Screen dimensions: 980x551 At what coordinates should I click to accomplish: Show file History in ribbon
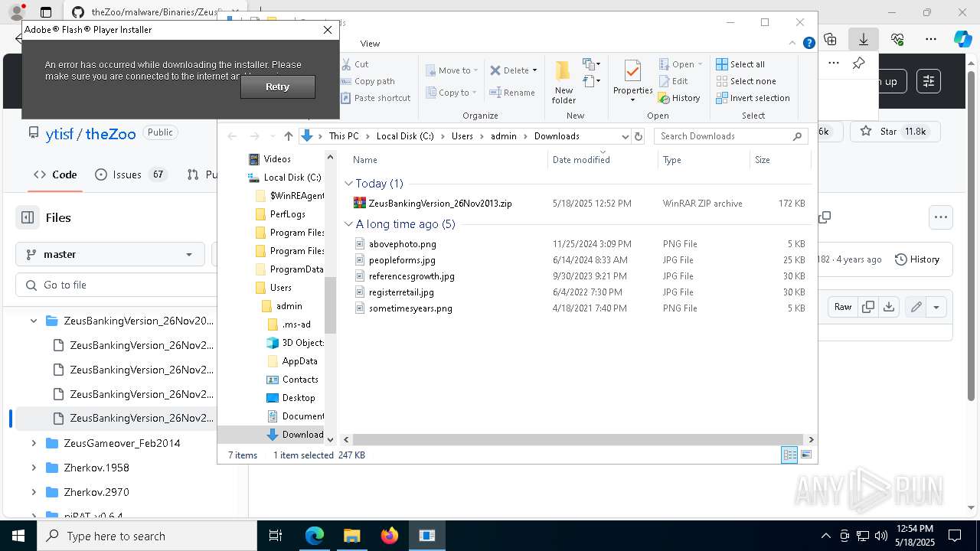click(x=680, y=98)
